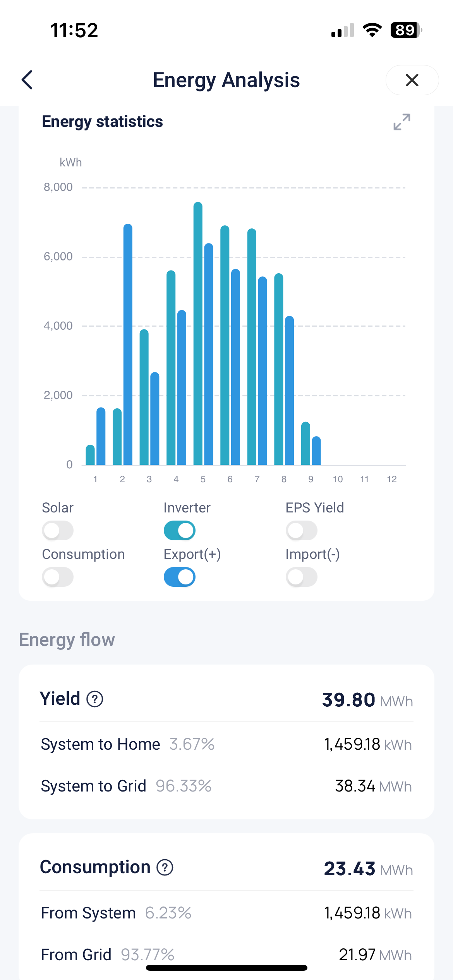Screen dimensions: 453x980
Task: Tap the Wi-Fi status icon
Action: click(372, 30)
